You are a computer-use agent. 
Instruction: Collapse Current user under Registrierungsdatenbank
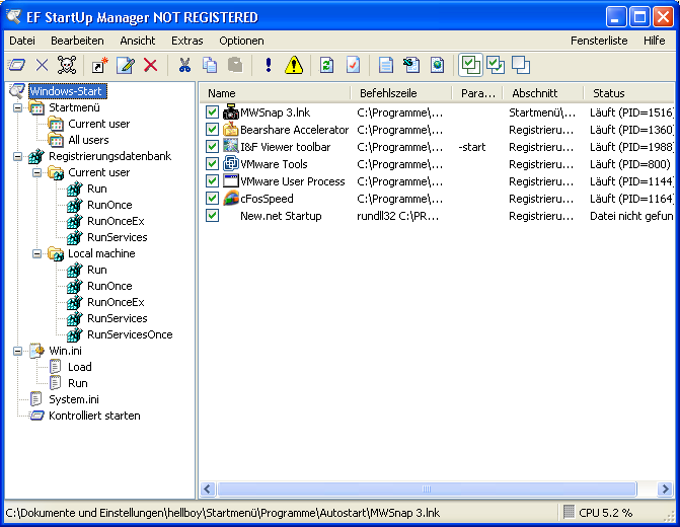[x=37, y=172]
